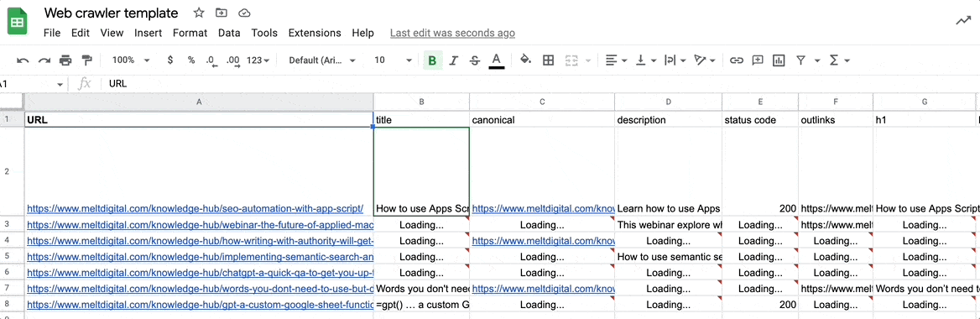
Task: Insert a link with the toolbar icon
Action: coord(737,60)
